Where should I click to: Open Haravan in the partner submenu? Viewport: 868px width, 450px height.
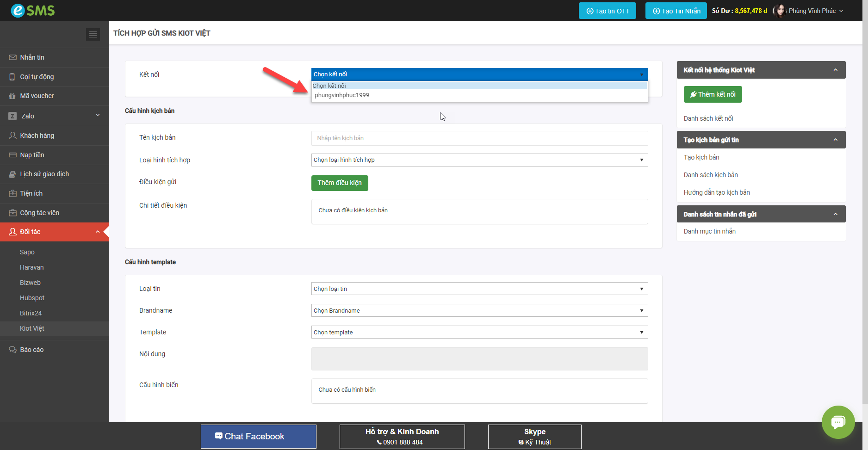click(x=32, y=267)
